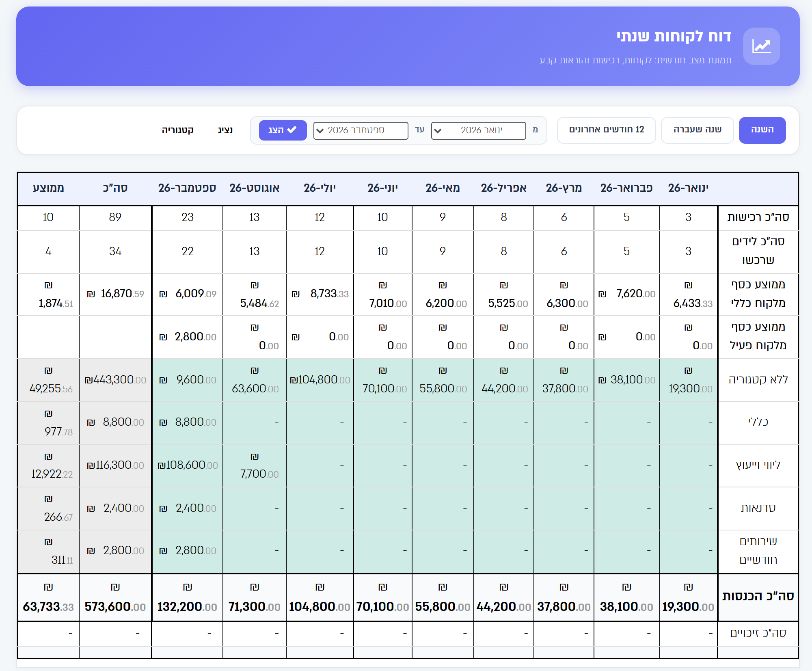Screen dimensions: 812x671
Task: Click the ממוצע כסף מלקוח כללי label
Action: [758, 294]
